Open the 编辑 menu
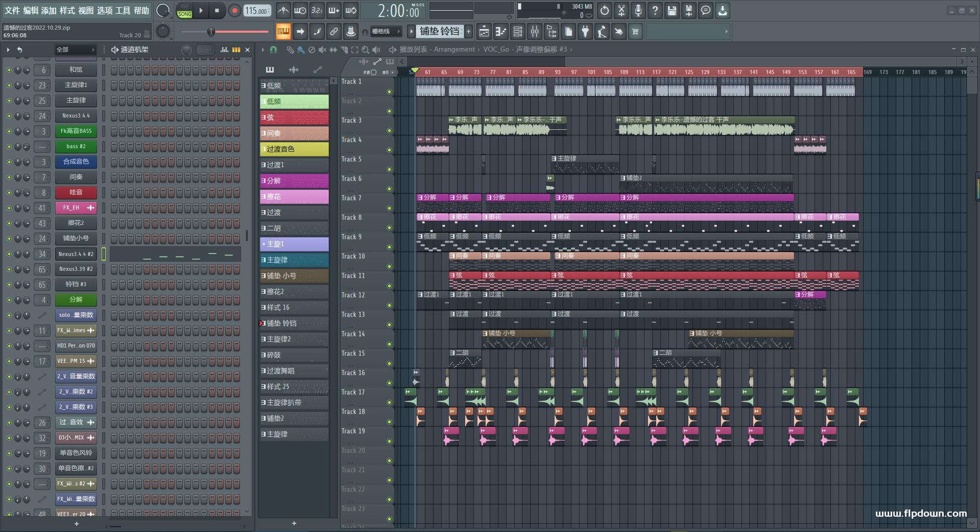980x532 pixels. (x=31, y=10)
